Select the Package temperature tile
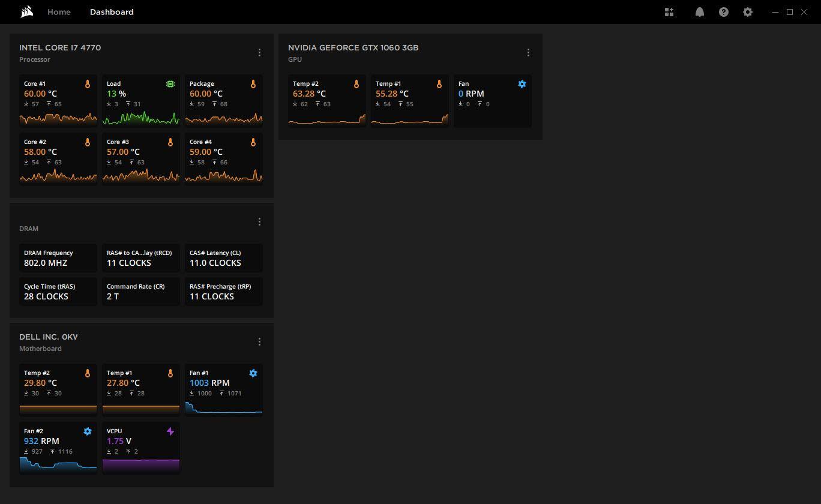Screen dimensions: 821x504 click(x=223, y=100)
